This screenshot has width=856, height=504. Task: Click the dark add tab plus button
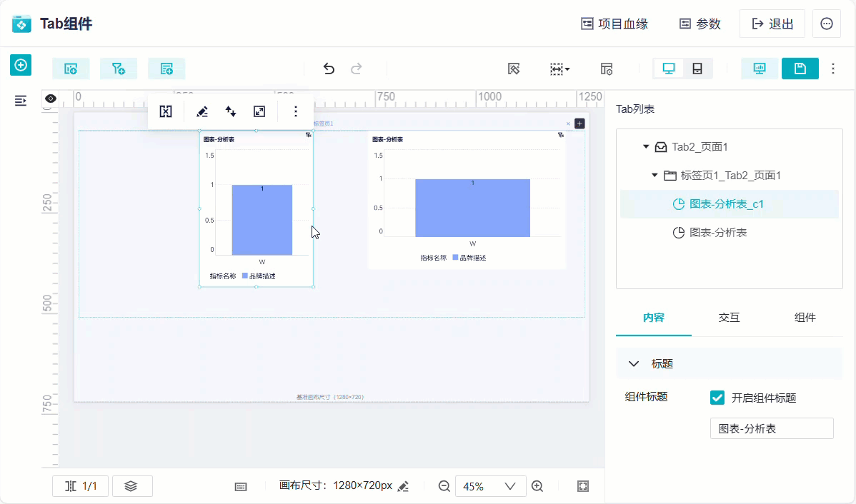coord(579,124)
